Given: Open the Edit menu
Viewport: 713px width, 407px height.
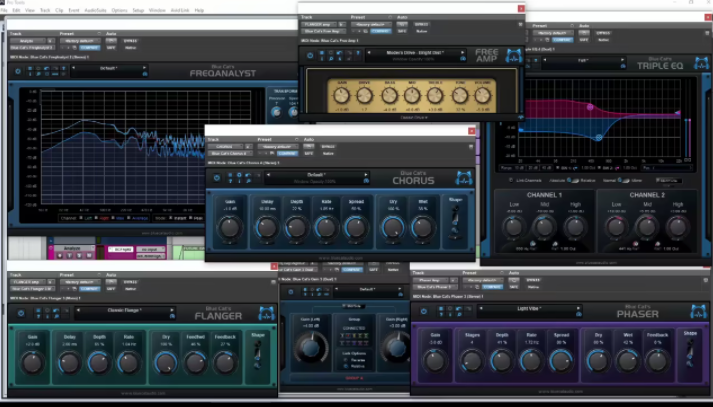Looking at the screenshot, I should point(16,10).
